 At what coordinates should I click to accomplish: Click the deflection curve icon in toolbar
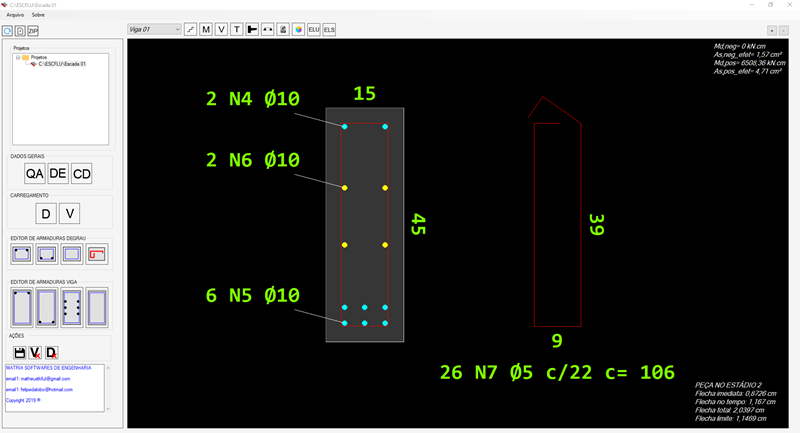click(x=267, y=30)
